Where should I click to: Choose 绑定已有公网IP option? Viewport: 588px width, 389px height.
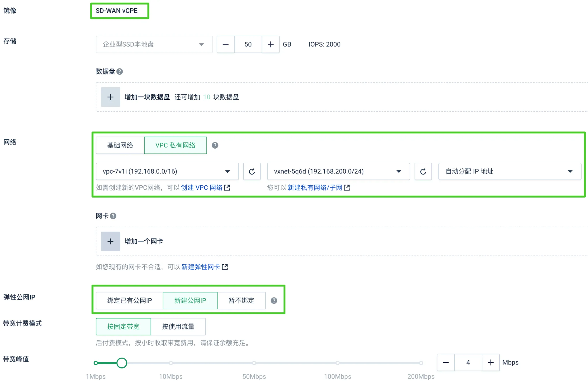coord(130,301)
